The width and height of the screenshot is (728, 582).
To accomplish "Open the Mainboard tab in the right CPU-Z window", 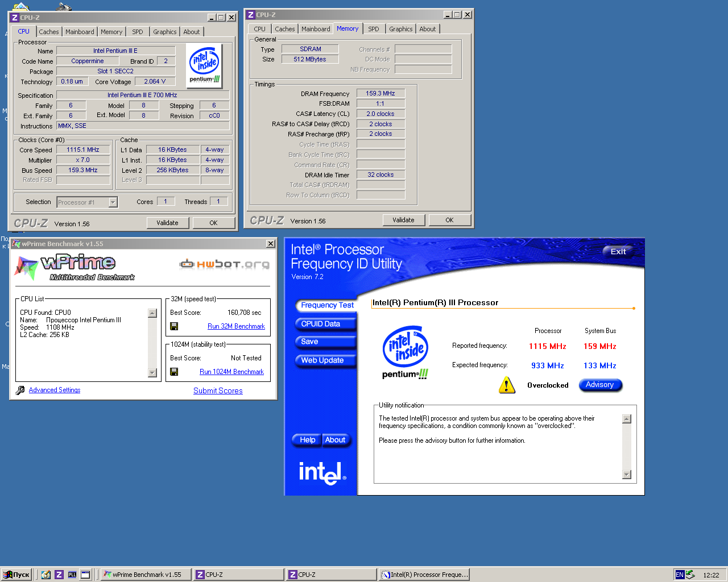I will click(x=316, y=29).
